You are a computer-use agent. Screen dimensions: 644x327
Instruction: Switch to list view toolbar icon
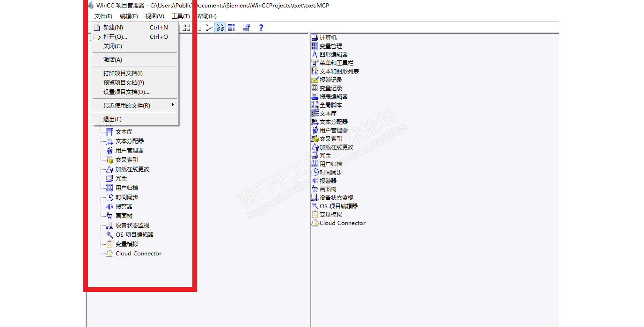click(209, 28)
